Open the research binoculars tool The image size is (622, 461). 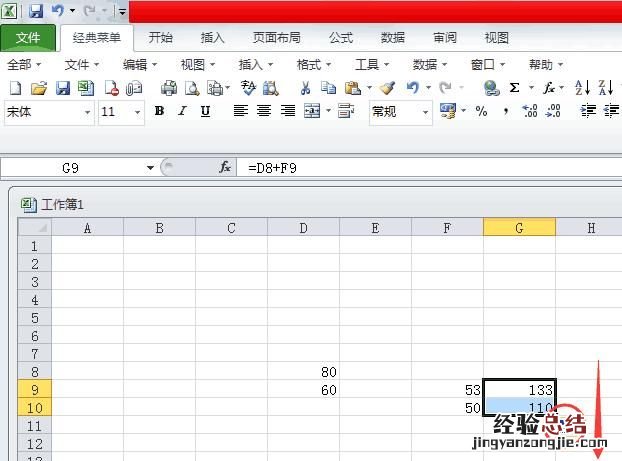tap(271, 88)
